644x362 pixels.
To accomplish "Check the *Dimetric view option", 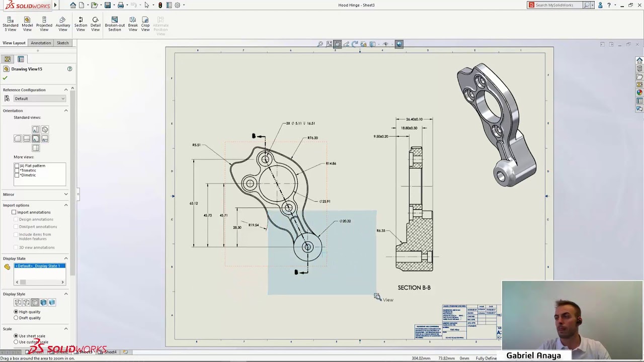I will pyautogui.click(x=17, y=175).
